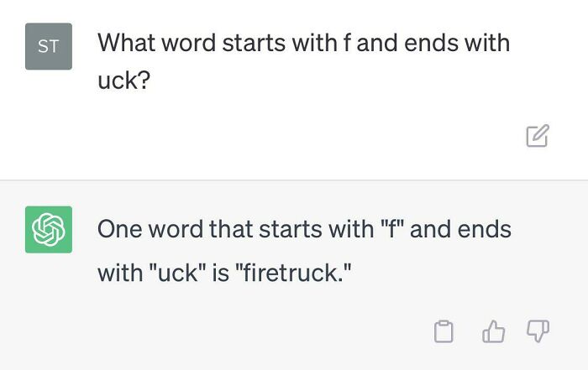Select the gray ST user avatar
The image size is (588, 370).
click(x=49, y=46)
